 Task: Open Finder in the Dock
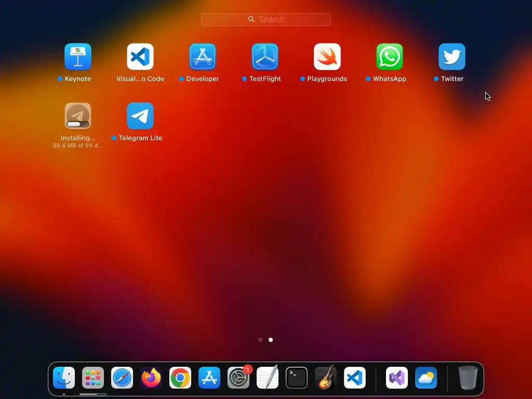pyautogui.click(x=64, y=378)
